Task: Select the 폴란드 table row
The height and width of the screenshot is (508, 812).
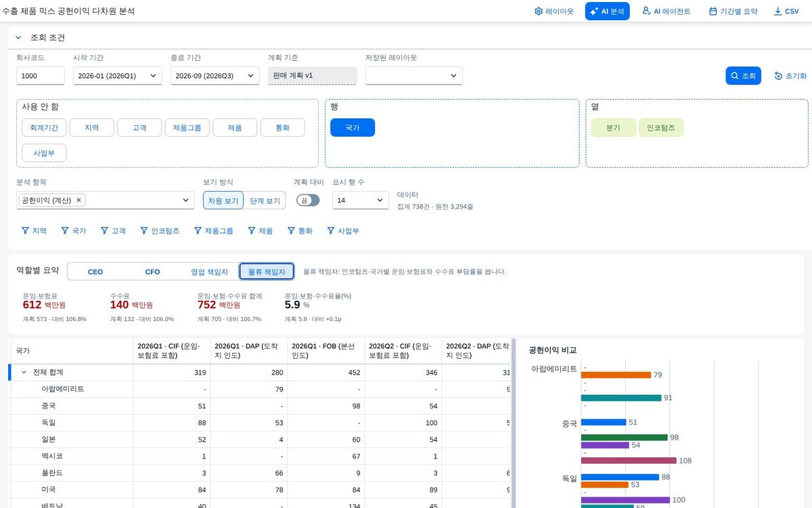Action: tap(259, 472)
